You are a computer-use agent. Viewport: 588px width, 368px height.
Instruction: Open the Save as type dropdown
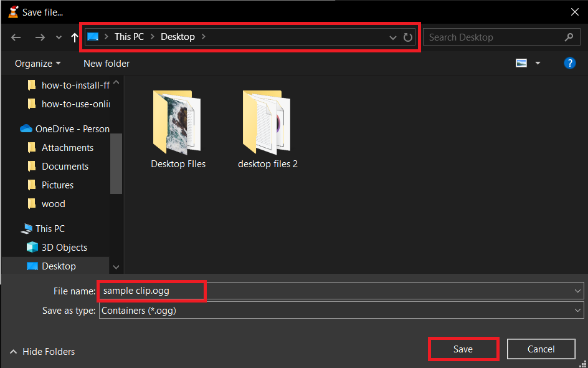(577, 310)
